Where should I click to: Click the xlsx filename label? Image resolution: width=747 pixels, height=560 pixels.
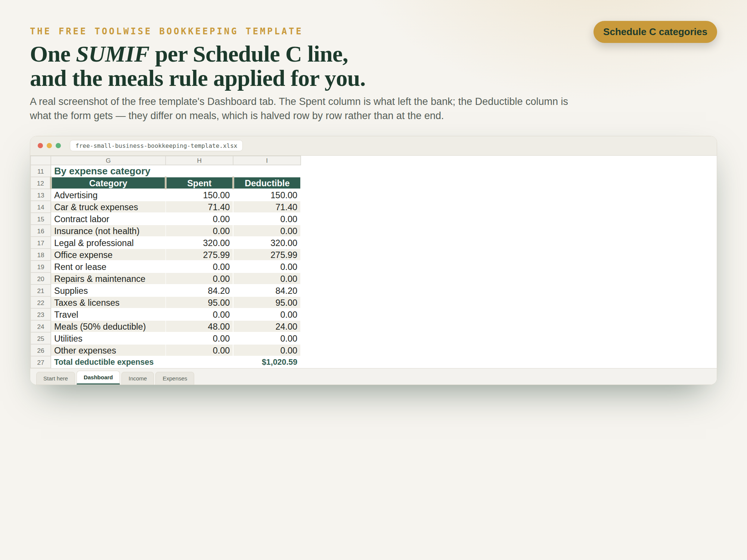click(156, 146)
